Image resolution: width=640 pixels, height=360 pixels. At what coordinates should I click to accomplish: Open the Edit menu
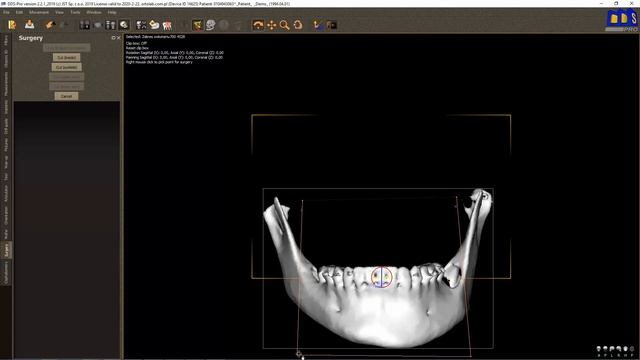(x=19, y=13)
